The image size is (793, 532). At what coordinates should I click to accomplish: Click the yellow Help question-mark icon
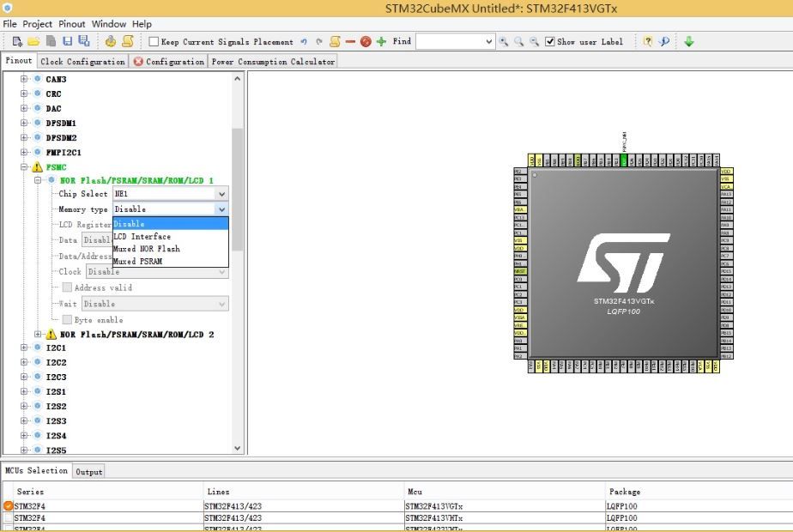(x=648, y=41)
